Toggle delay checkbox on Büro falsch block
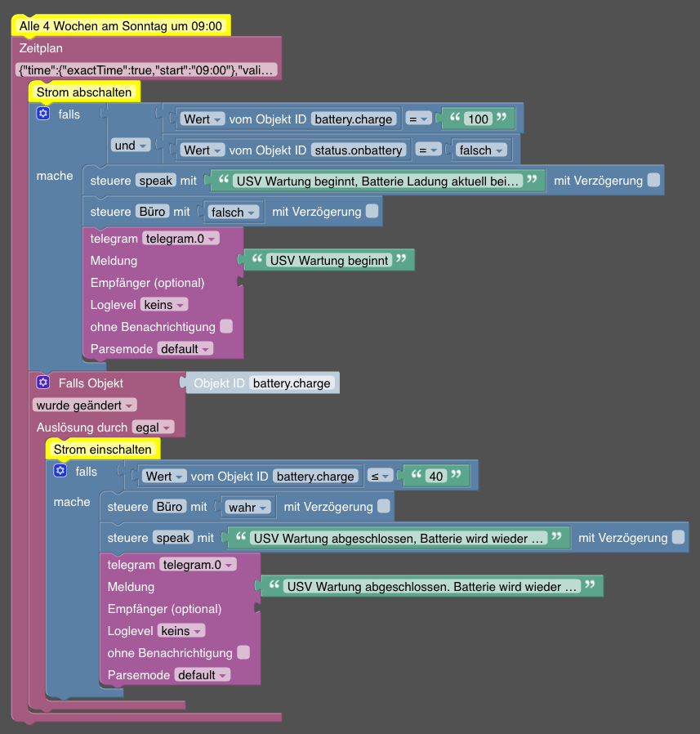The height and width of the screenshot is (734, 700). pyautogui.click(x=372, y=211)
